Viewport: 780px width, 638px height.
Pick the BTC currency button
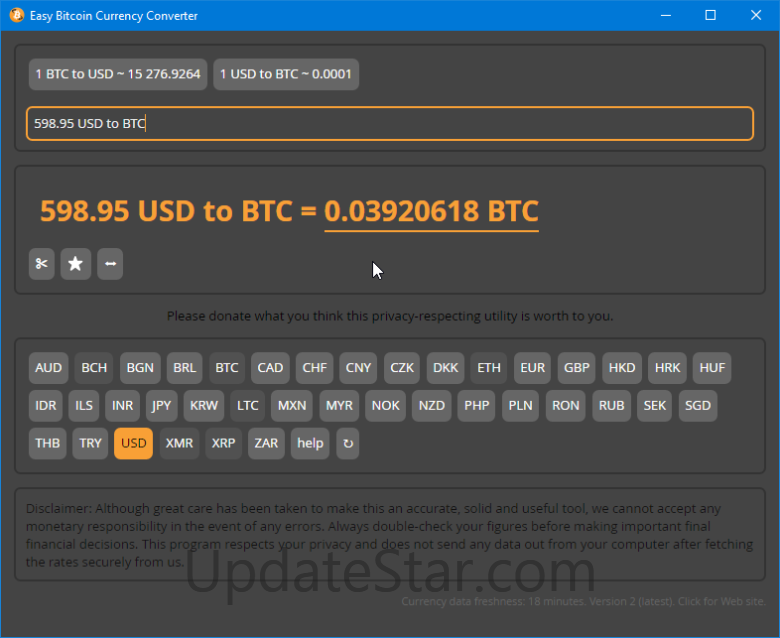pos(227,368)
